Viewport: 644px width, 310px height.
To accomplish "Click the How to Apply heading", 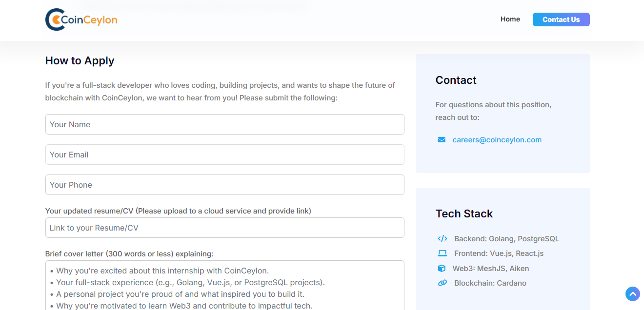I will [80, 61].
